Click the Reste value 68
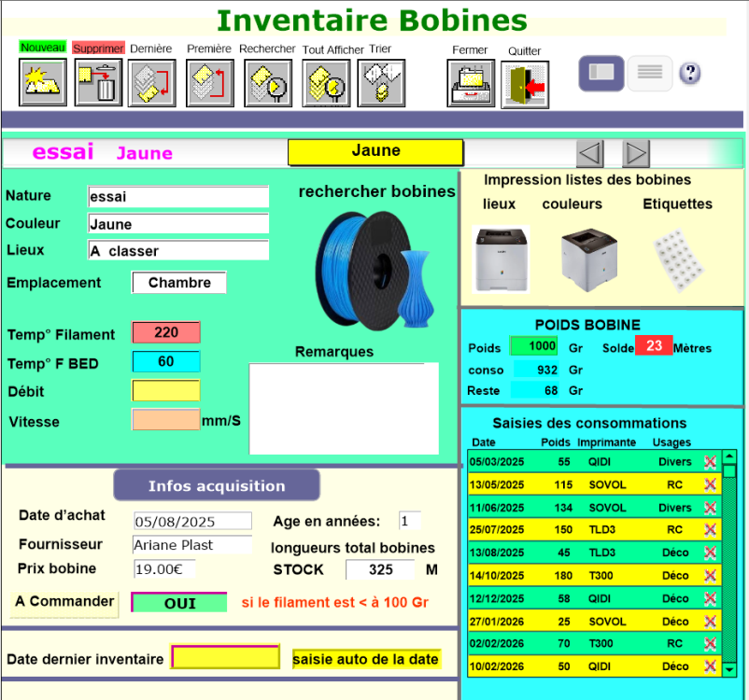The image size is (749, 700). coord(534,390)
